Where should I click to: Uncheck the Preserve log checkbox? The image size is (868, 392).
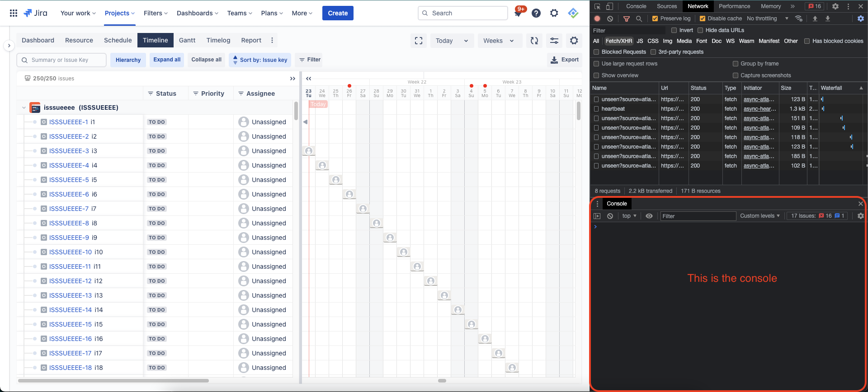point(655,19)
